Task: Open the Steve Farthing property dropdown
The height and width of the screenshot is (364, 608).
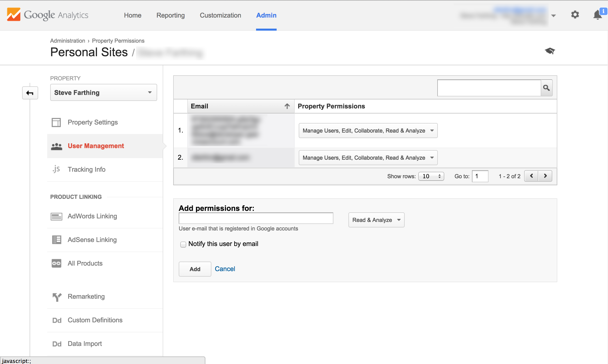Action: click(x=103, y=93)
